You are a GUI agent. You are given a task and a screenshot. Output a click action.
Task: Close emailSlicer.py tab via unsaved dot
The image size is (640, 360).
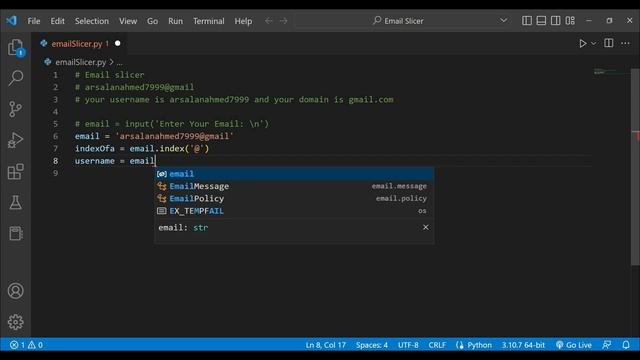click(118, 43)
